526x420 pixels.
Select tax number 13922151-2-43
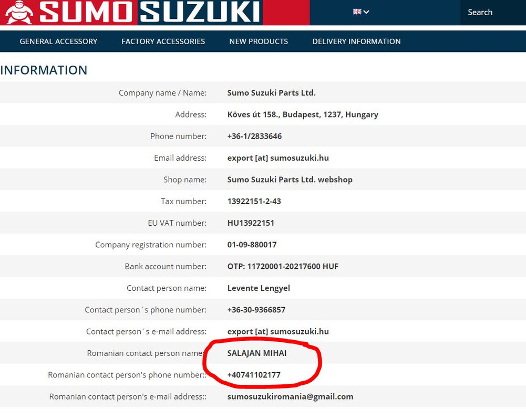pos(254,201)
